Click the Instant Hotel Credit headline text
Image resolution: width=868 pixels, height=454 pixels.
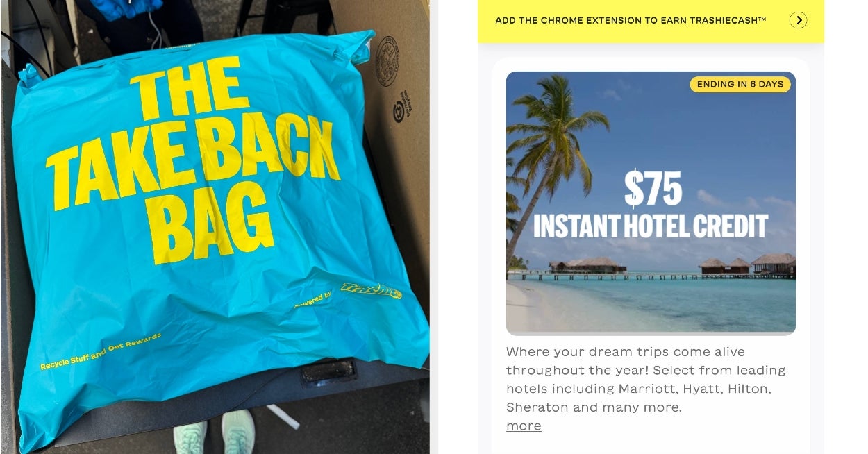click(651, 226)
